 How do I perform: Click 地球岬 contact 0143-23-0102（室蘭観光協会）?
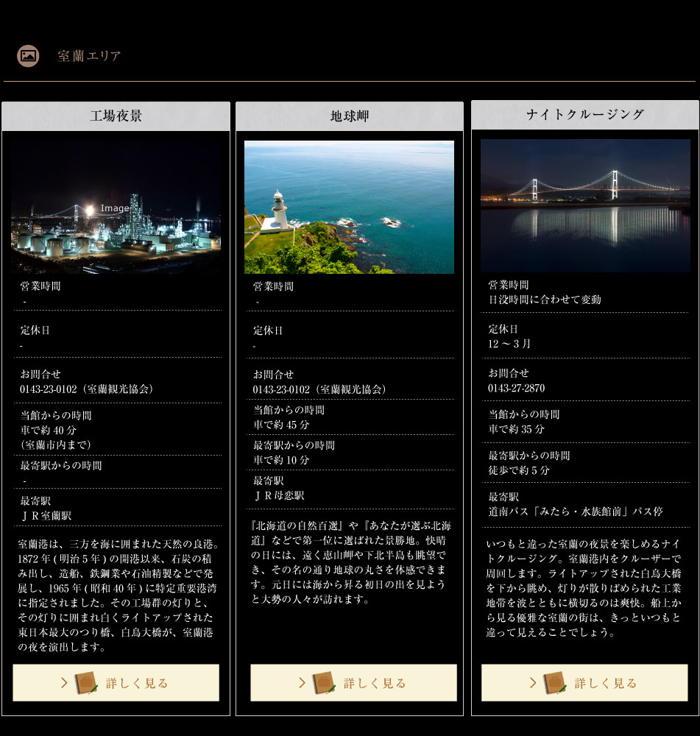319,389
